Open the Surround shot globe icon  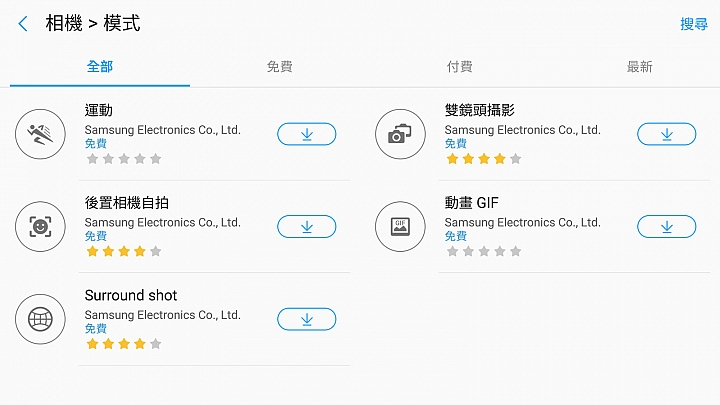[x=40, y=319]
